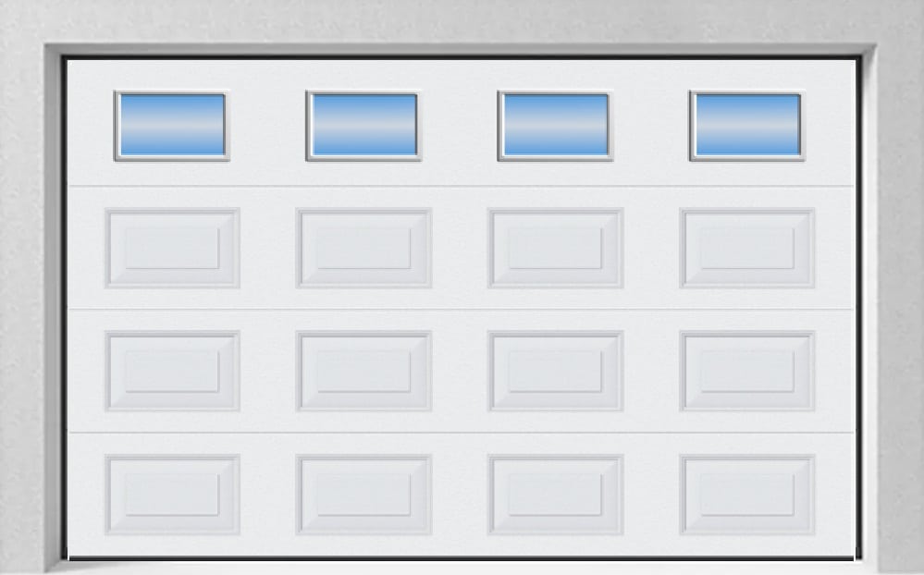Click the gray wall lintel above the garage door

pos(462,21)
